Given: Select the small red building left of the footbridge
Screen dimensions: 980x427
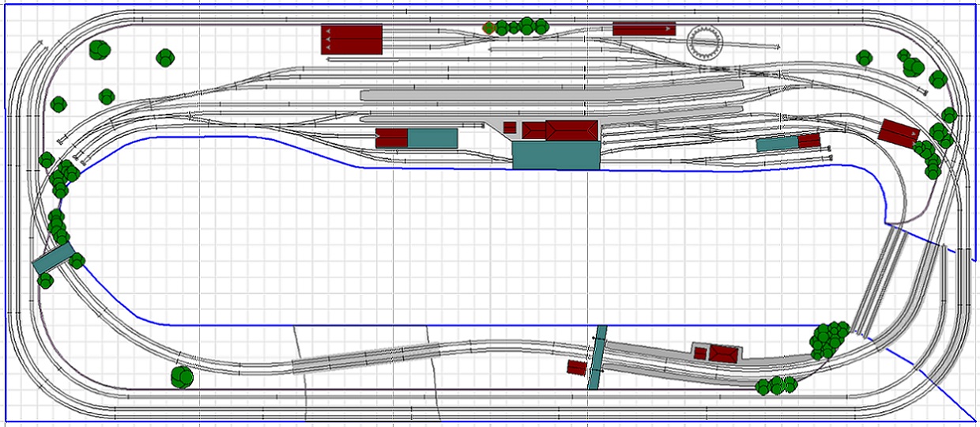Looking at the screenshot, I should [x=577, y=368].
